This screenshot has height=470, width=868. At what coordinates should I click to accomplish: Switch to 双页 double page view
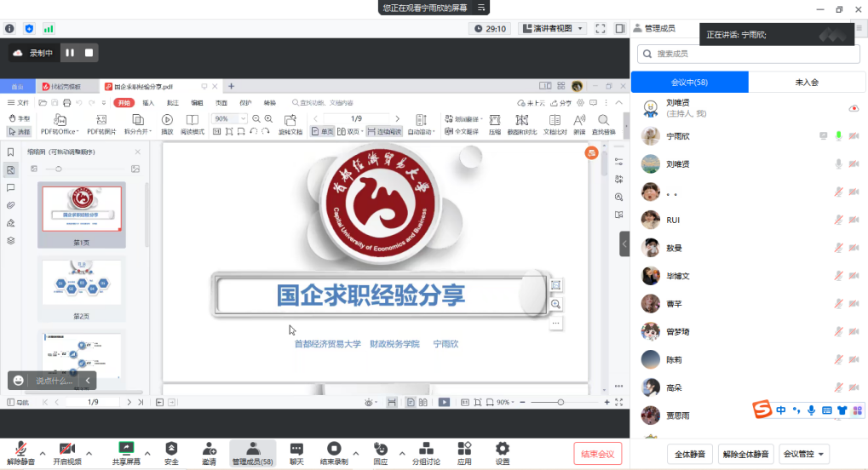click(350, 132)
